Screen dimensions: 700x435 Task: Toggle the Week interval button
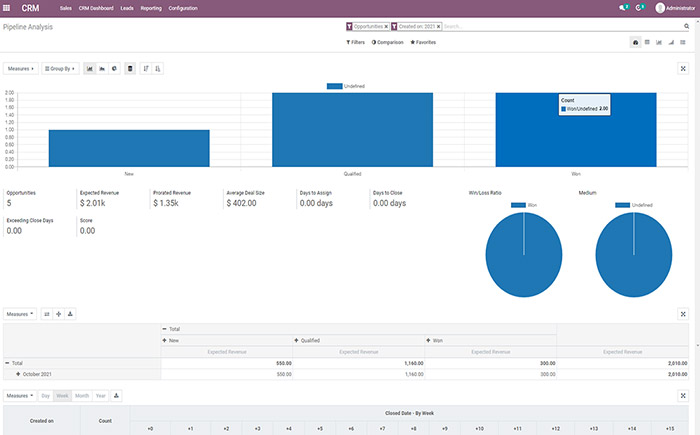(x=62, y=396)
